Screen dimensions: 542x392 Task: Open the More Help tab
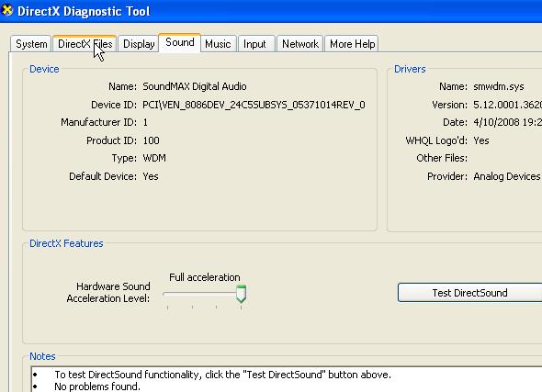coord(352,44)
